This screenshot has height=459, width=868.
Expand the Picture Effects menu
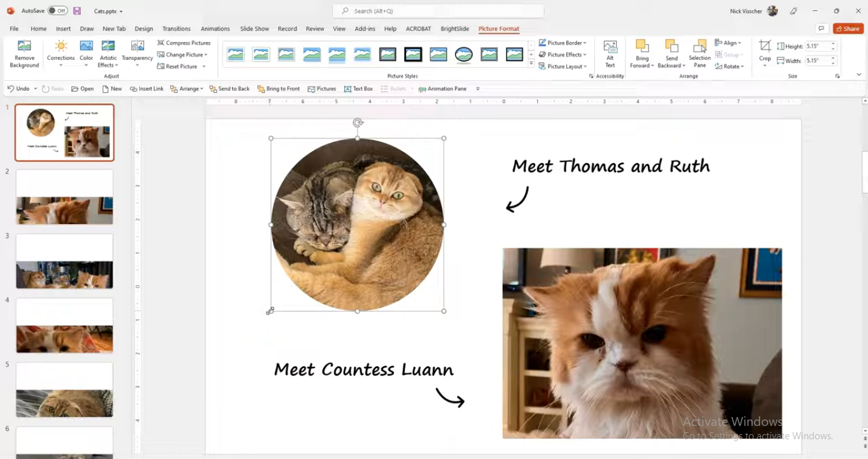pos(563,54)
